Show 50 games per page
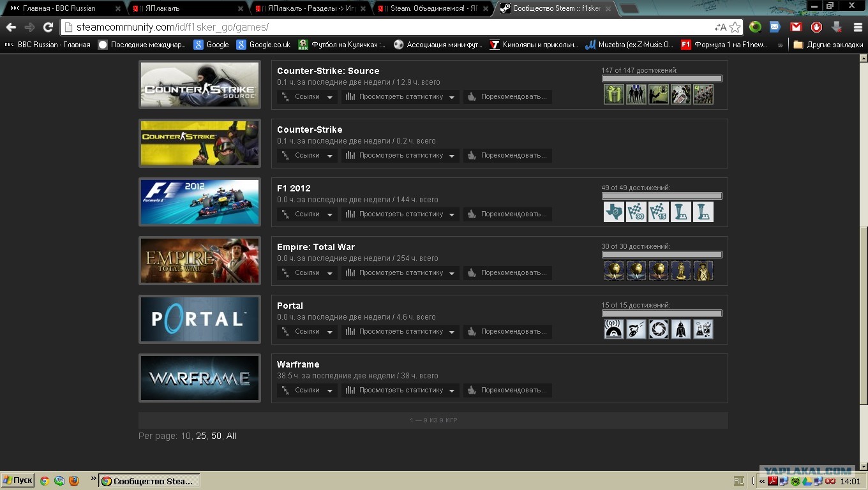 click(216, 436)
